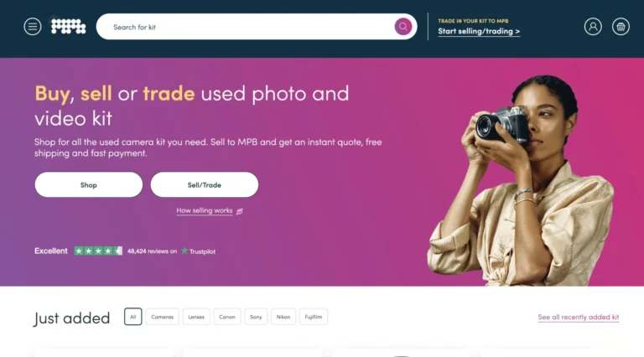Select the All filter chip
The height and width of the screenshot is (357, 644).
coord(133,317)
